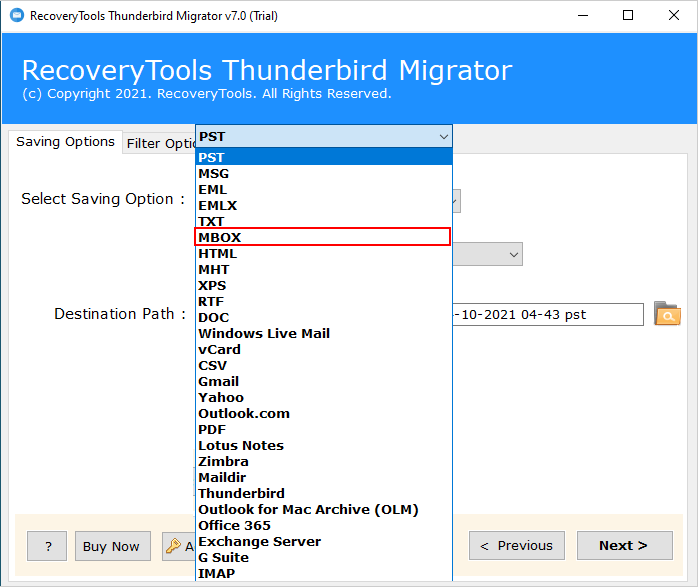Choose the EMLX format option
The image size is (698, 587).
click(324, 206)
